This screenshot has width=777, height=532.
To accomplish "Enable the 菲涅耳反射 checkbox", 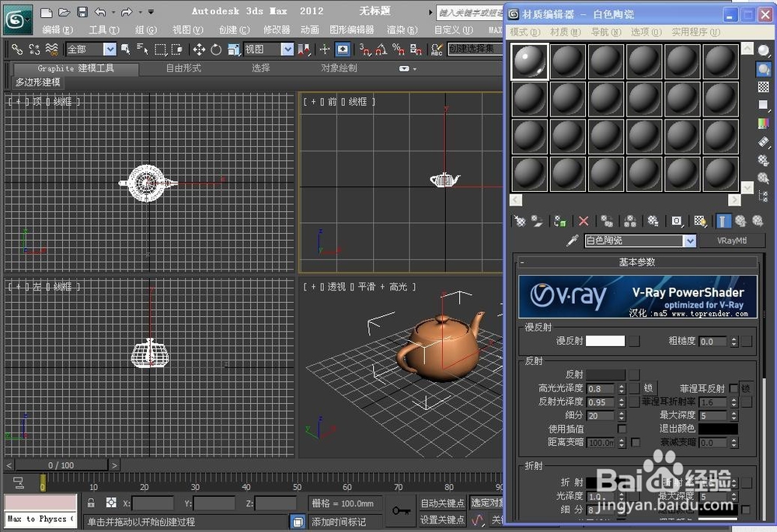I will click(x=734, y=388).
